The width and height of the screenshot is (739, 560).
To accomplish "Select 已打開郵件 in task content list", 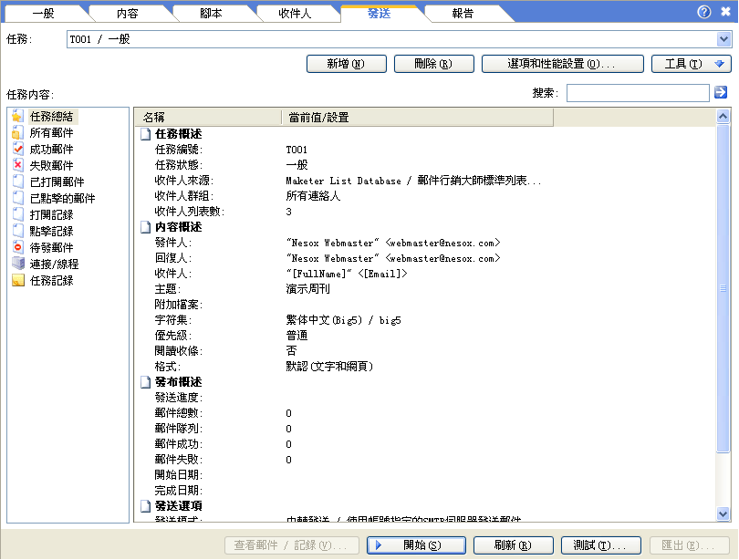I will point(61,182).
